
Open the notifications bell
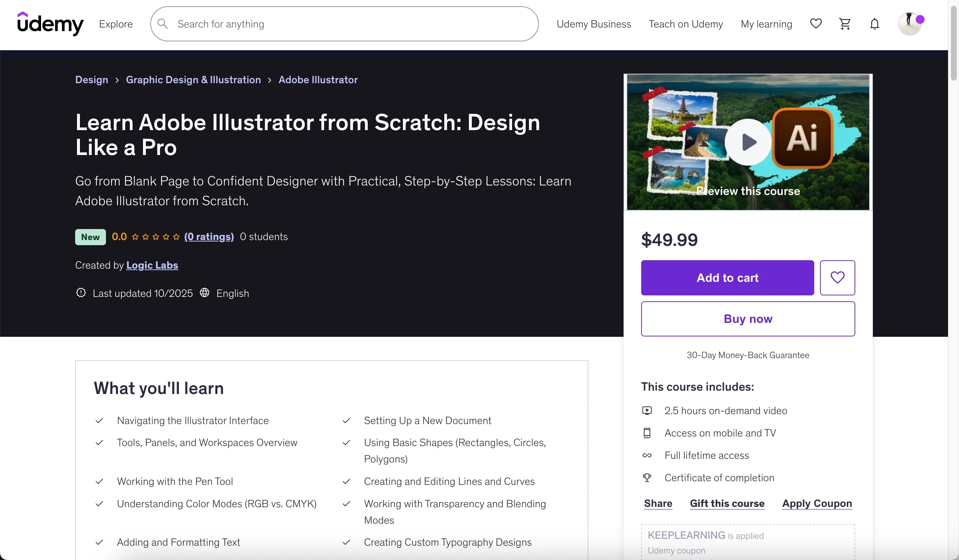click(x=875, y=24)
